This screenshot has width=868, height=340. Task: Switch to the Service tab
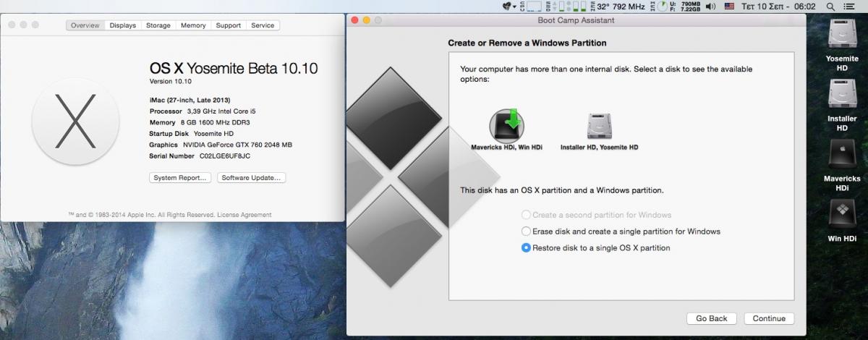pyautogui.click(x=263, y=25)
